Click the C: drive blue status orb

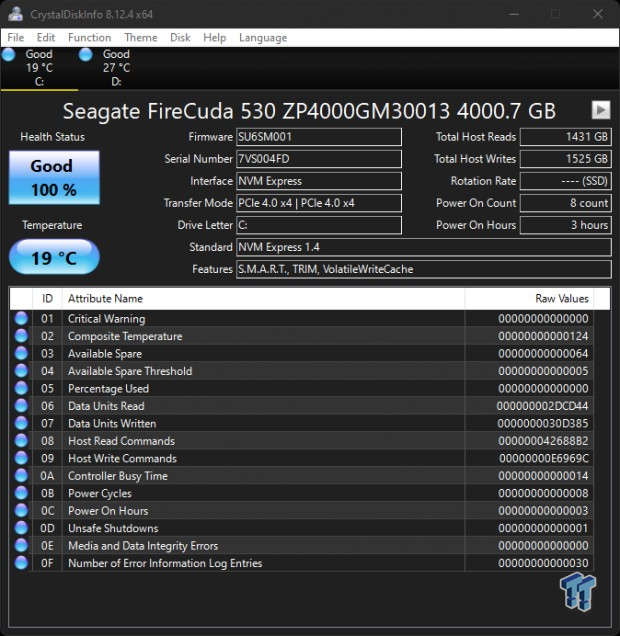tap(9, 54)
